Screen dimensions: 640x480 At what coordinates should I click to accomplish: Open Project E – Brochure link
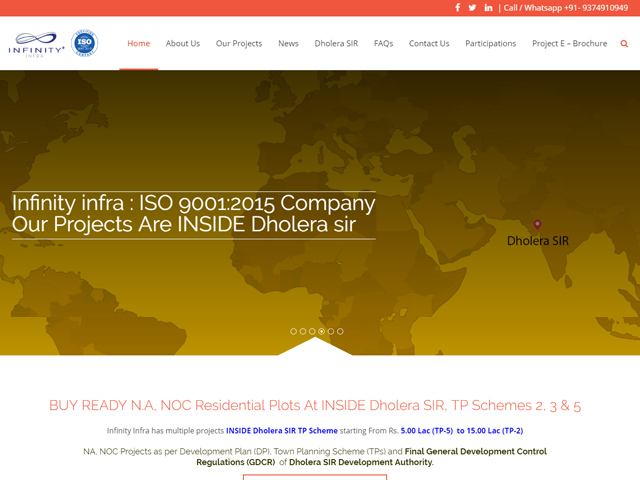click(x=569, y=44)
